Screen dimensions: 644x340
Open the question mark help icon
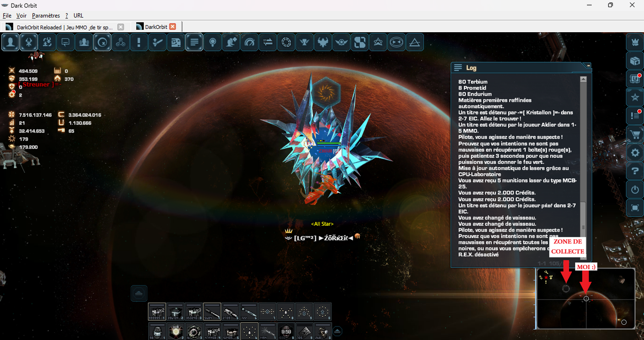point(634,171)
